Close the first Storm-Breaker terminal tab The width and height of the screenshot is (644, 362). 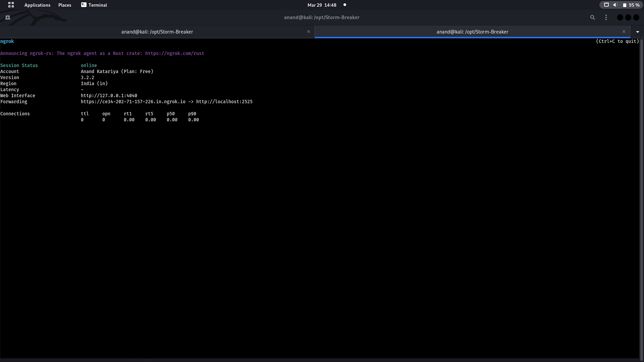[x=309, y=32]
